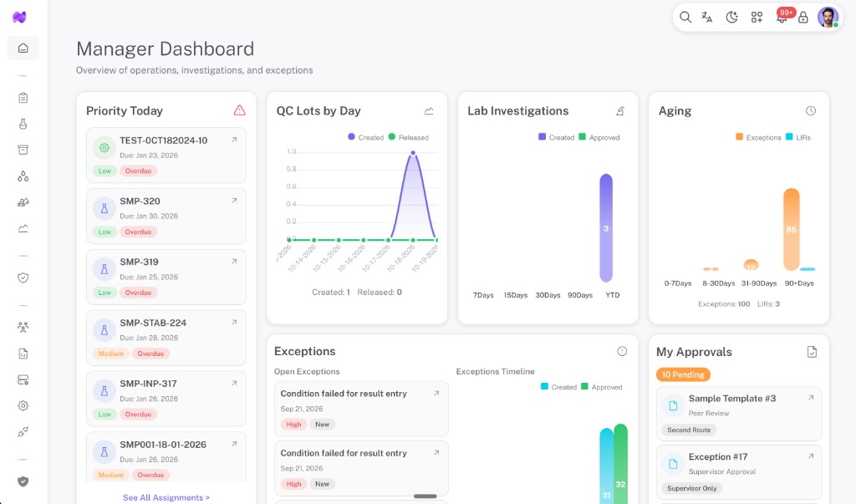Open SMP-319 using its arrow icon

click(x=234, y=262)
